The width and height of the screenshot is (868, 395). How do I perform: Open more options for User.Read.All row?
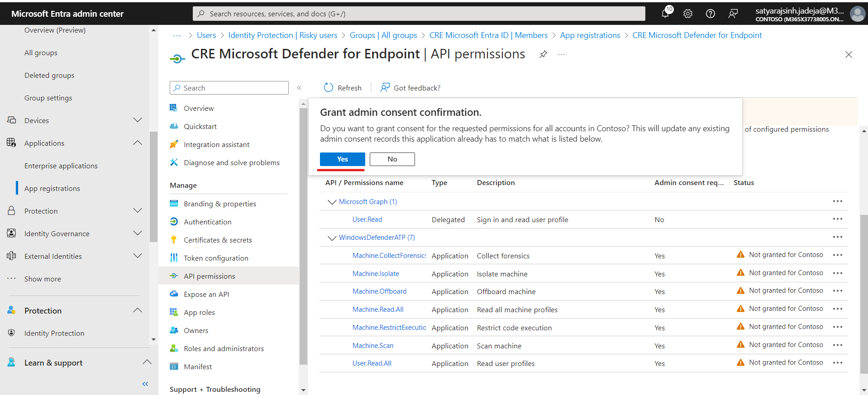838,363
